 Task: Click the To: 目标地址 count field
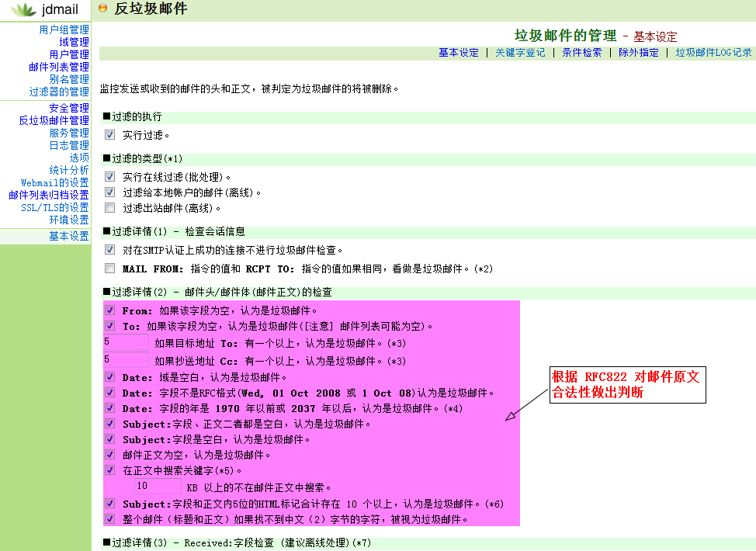coord(126,341)
